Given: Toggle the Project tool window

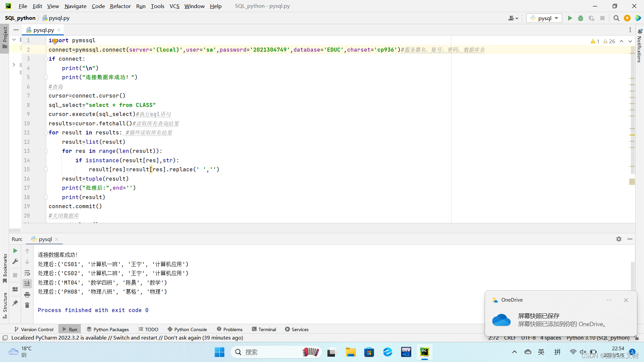Looking at the screenshot, I should (x=5, y=37).
